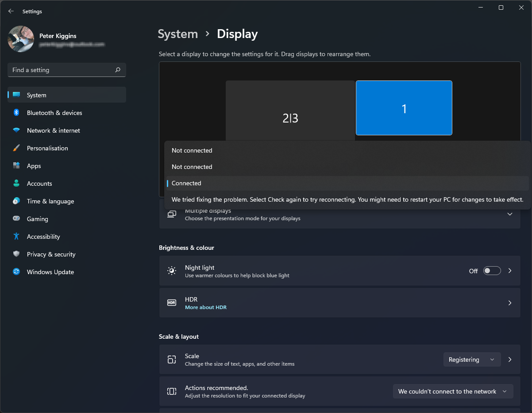Click the Night light sun icon

pyautogui.click(x=172, y=271)
